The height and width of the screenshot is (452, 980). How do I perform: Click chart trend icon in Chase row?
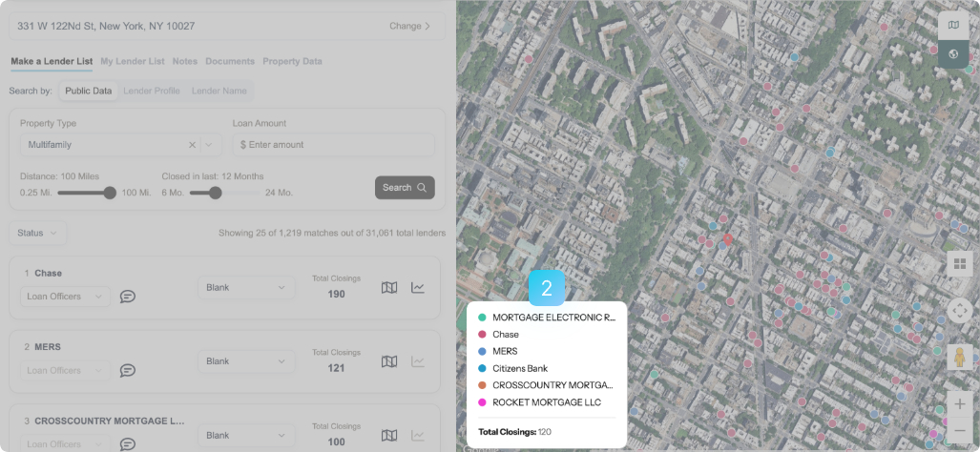tap(418, 288)
